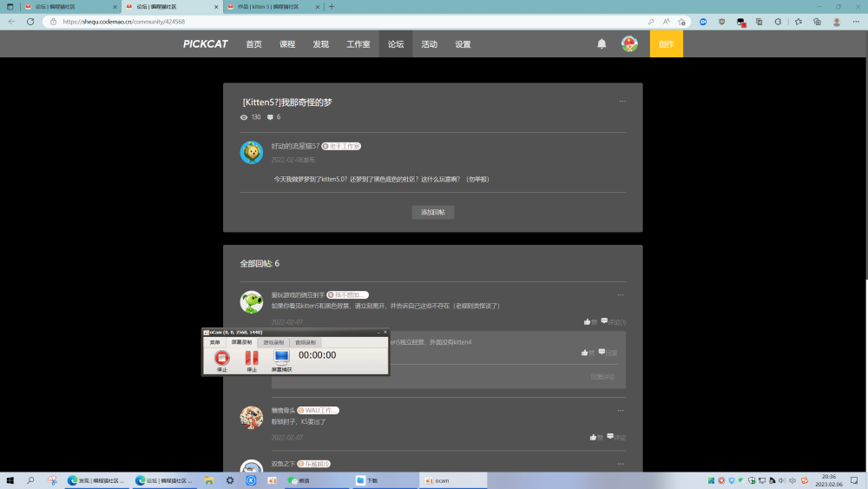
Task: Click the notification bell icon
Action: [602, 43]
